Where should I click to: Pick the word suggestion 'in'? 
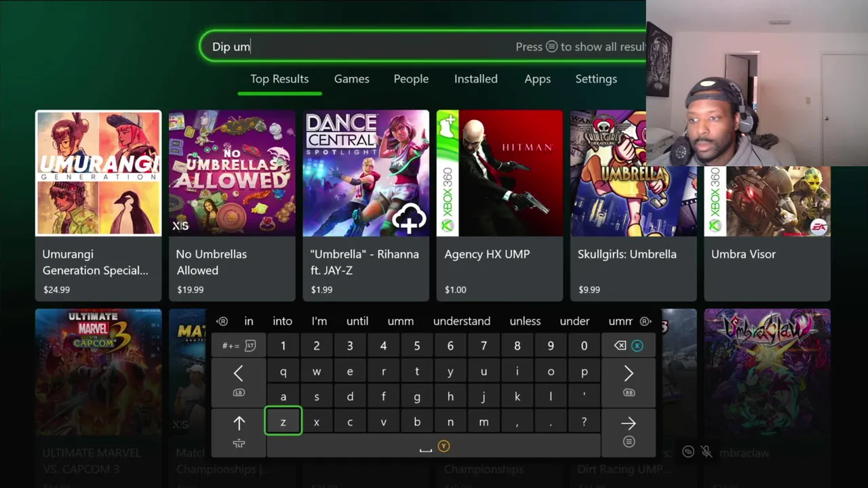coord(249,321)
